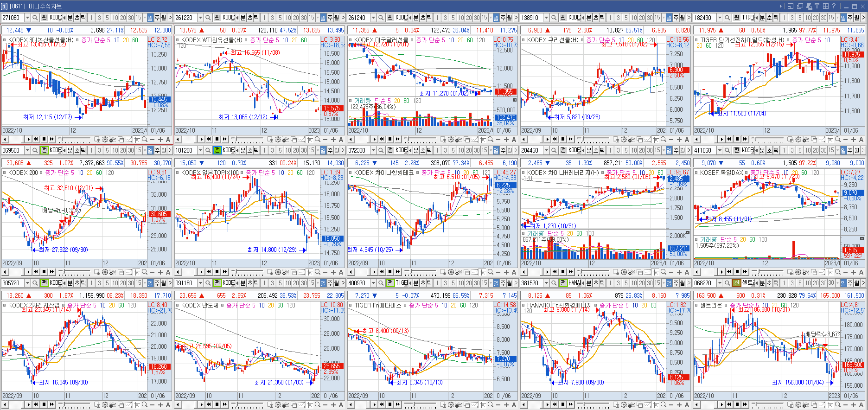Select 주 weekly period in the 261220 toolbar
This screenshot has width=868, height=410.
330,18
